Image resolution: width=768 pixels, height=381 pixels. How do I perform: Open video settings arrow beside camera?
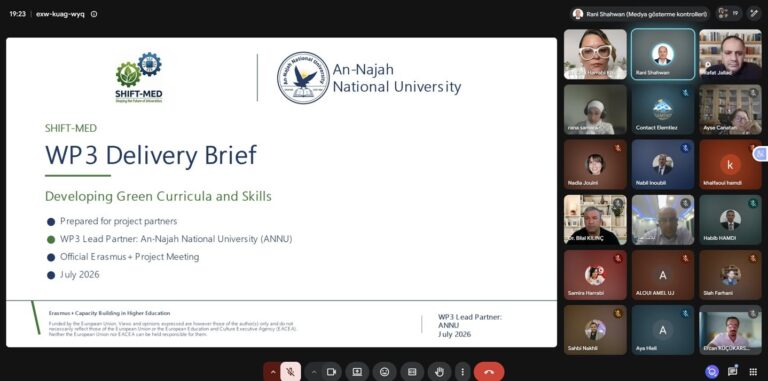point(313,372)
